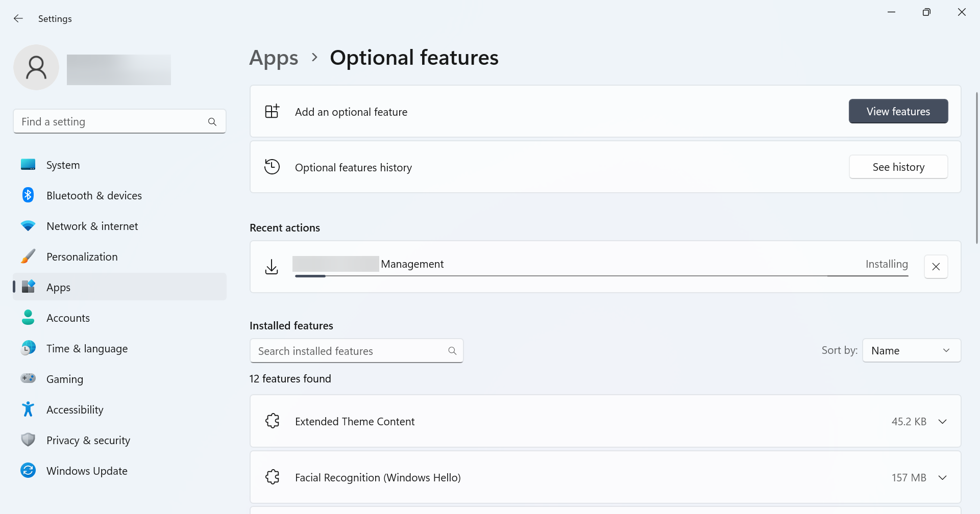Expand the Extended Theme Content entry
The image size is (980, 514).
click(x=942, y=422)
